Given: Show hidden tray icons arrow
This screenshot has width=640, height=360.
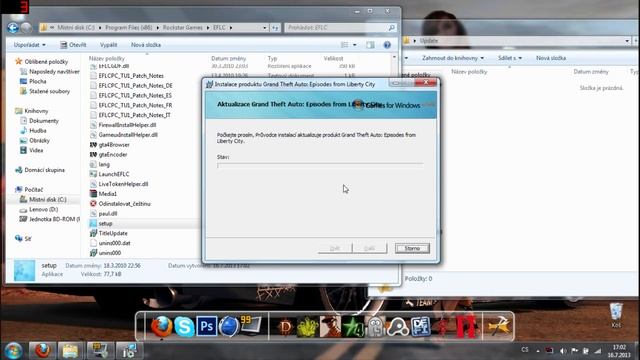Looking at the screenshot, I should pyautogui.click(x=538, y=351).
